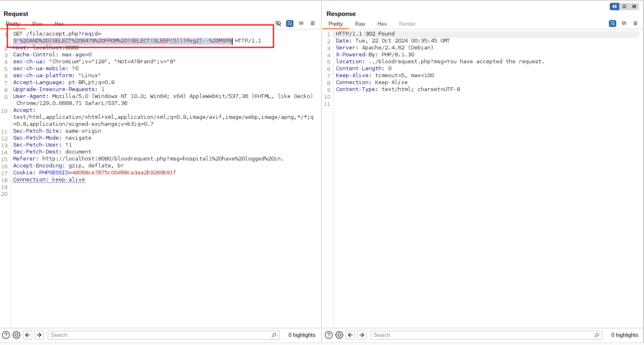Screen dimensions: 644x345
Task: Click the Sec-Fetch-Mode: navigate header
Action: 52,138
